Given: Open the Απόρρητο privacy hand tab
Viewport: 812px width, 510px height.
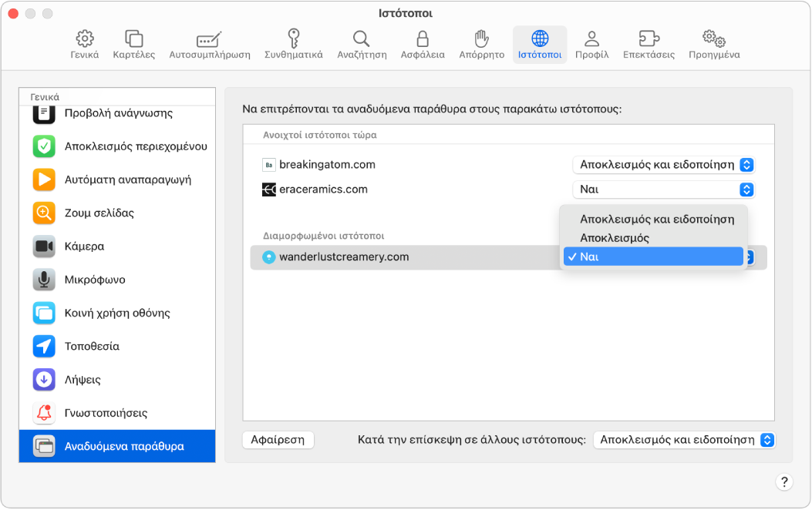Looking at the screenshot, I should click(481, 45).
